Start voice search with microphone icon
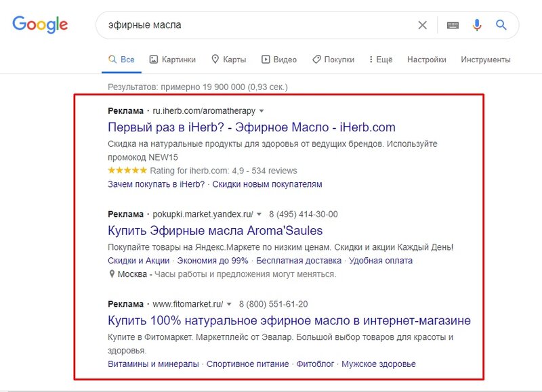 (477, 25)
